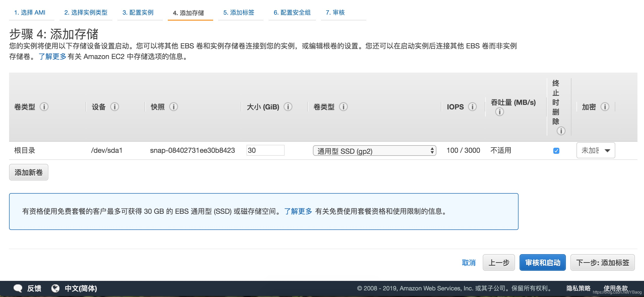This screenshot has height=297, width=644.
Task: Click info icon beside 设备 column header
Action: click(x=115, y=107)
